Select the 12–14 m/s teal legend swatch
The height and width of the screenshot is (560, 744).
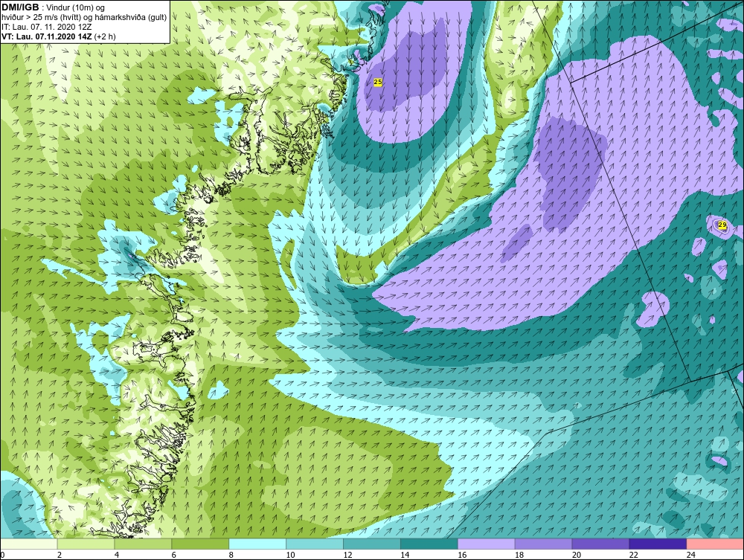(x=372, y=544)
